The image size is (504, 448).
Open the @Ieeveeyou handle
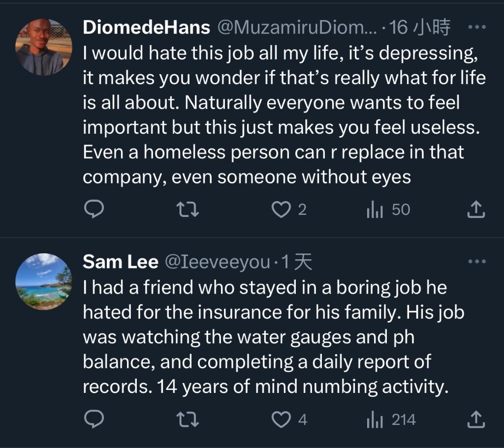(217, 262)
